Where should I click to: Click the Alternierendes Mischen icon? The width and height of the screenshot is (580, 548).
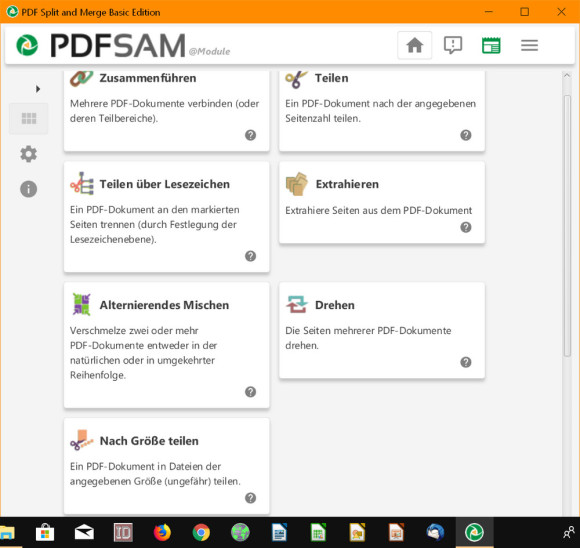(81, 305)
